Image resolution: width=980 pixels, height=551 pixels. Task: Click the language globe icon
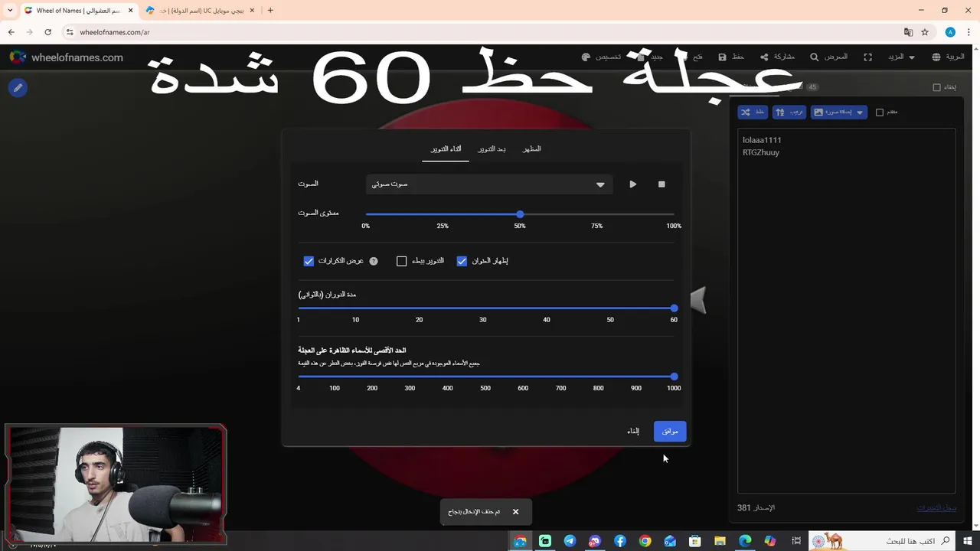pyautogui.click(x=936, y=57)
